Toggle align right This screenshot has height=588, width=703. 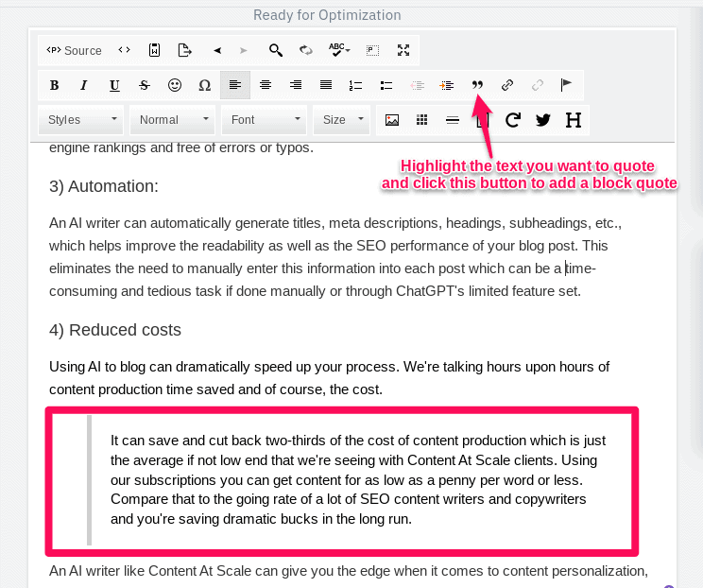click(296, 85)
